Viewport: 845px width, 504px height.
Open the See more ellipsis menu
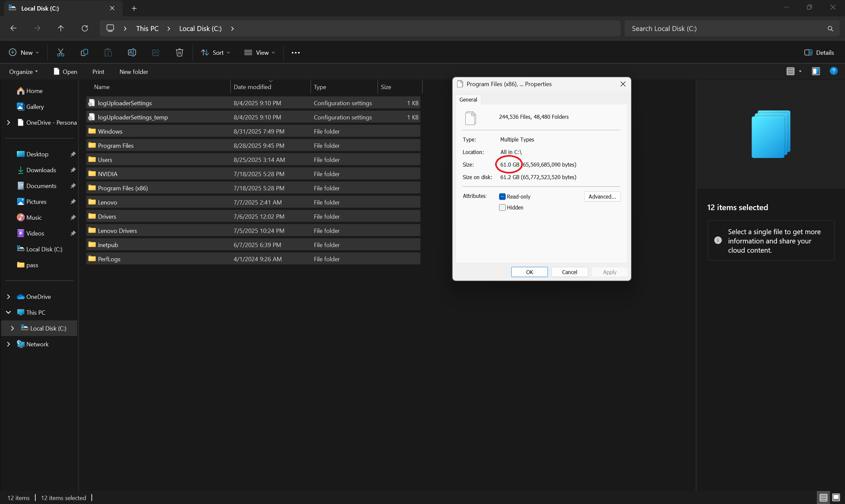pos(296,53)
